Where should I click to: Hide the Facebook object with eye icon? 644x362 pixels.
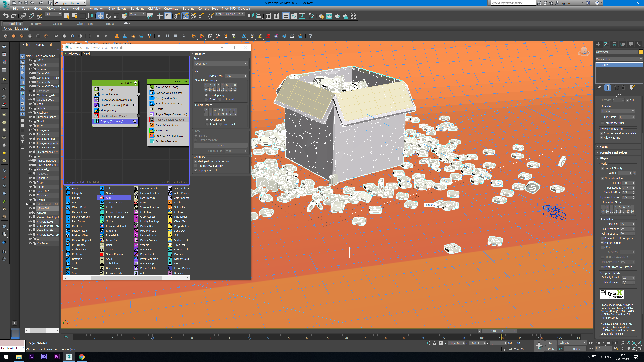point(30,113)
